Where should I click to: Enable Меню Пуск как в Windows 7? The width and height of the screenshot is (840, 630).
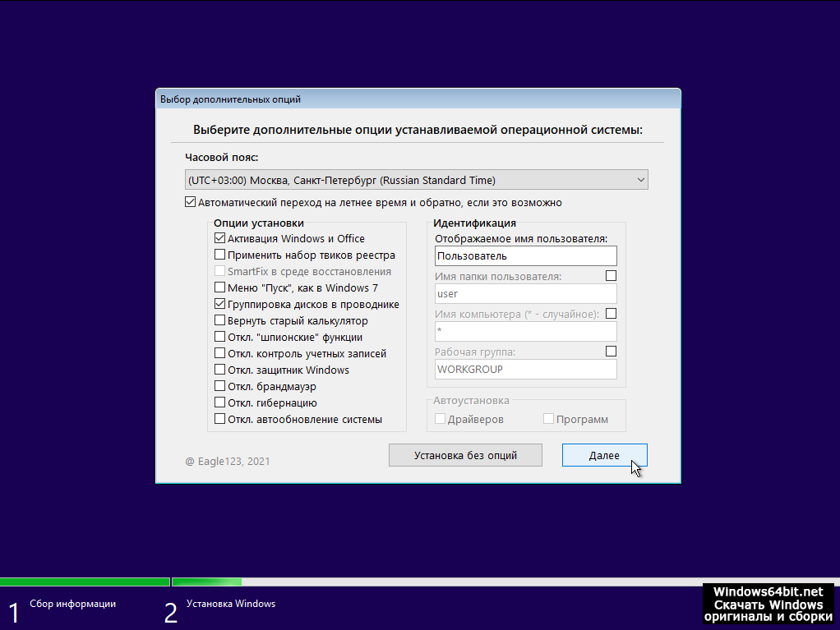(219, 287)
